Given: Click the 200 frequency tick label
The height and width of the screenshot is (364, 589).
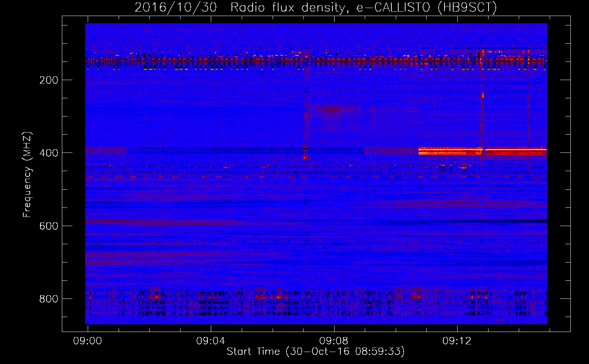Looking at the screenshot, I should 49,80.
